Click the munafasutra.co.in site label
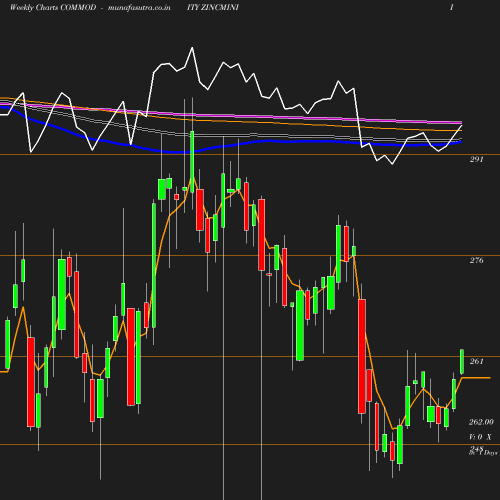 139,8
